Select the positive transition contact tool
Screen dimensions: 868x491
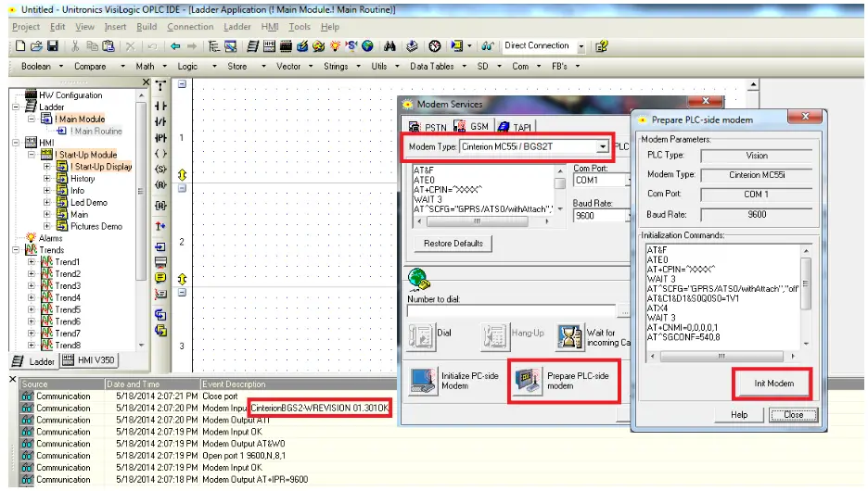[160, 138]
